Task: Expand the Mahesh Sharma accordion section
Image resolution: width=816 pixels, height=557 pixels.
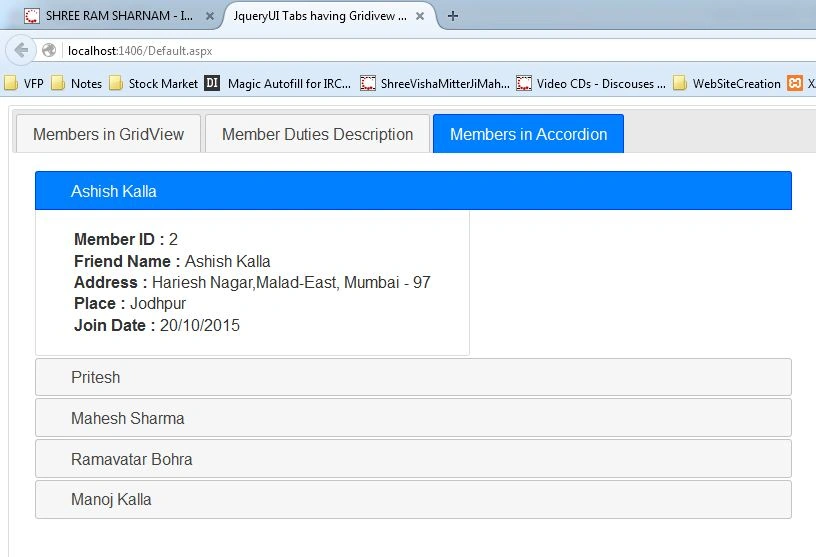Action: point(413,418)
